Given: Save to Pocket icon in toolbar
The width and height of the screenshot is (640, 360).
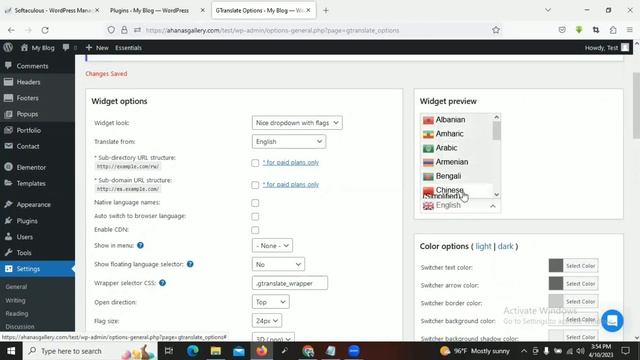Looking at the screenshot, I should tap(562, 30).
